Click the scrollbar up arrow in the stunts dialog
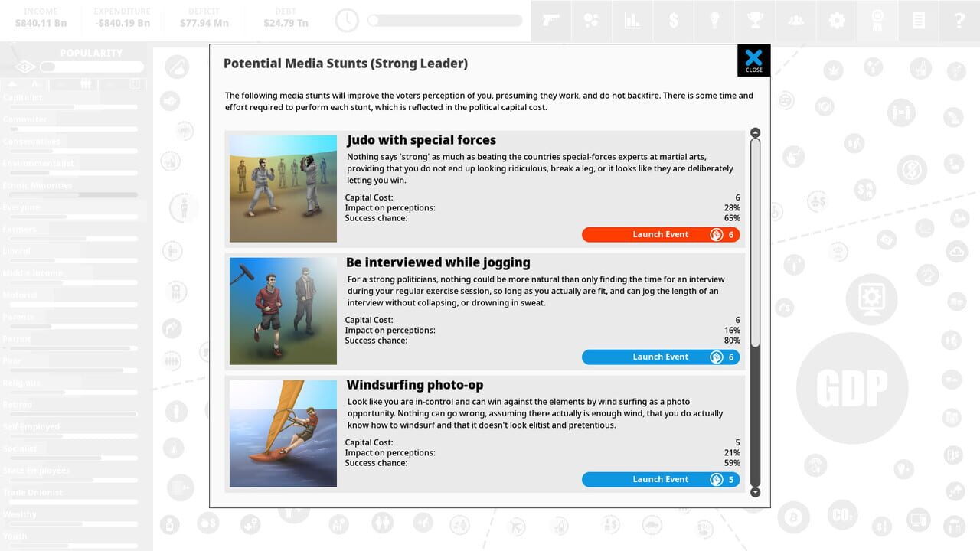Screen dimensions: 980x551 point(756,132)
